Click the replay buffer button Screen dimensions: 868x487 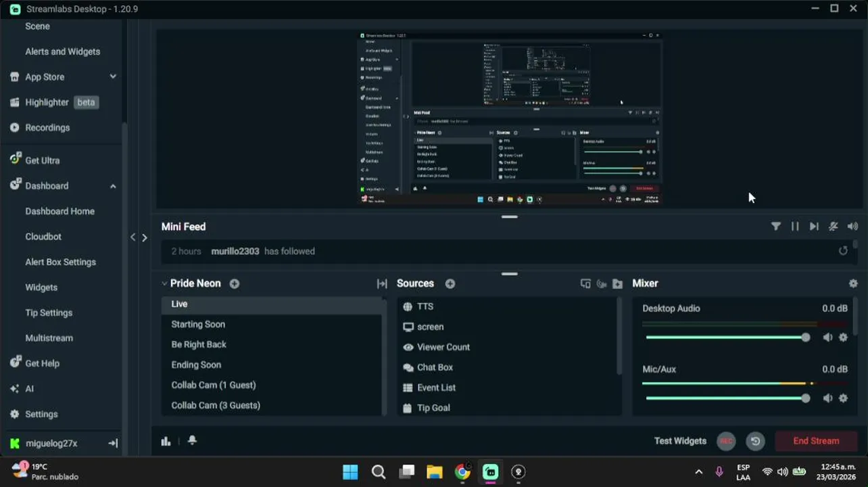tap(755, 441)
